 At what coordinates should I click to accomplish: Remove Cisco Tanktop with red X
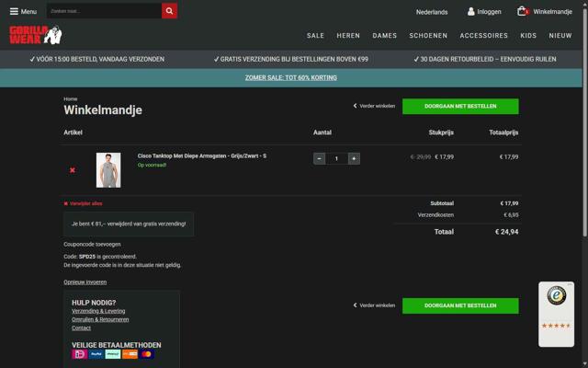(x=73, y=170)
